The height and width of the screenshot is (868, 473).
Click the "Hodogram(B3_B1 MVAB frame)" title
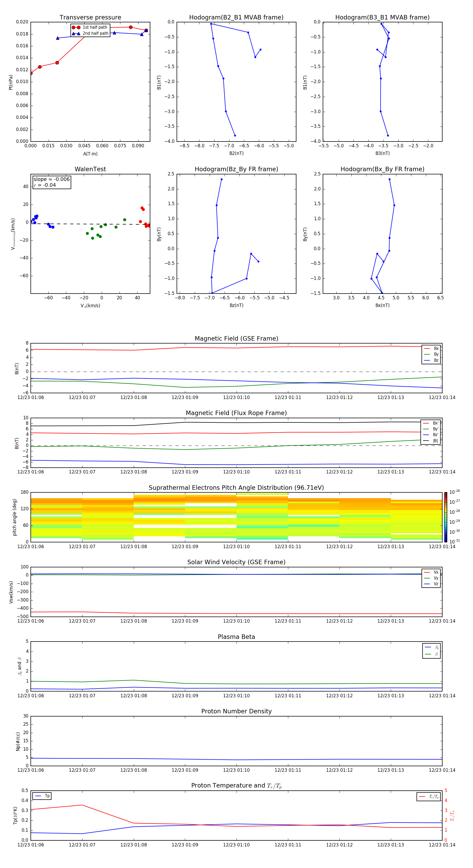tap(382, 18)
